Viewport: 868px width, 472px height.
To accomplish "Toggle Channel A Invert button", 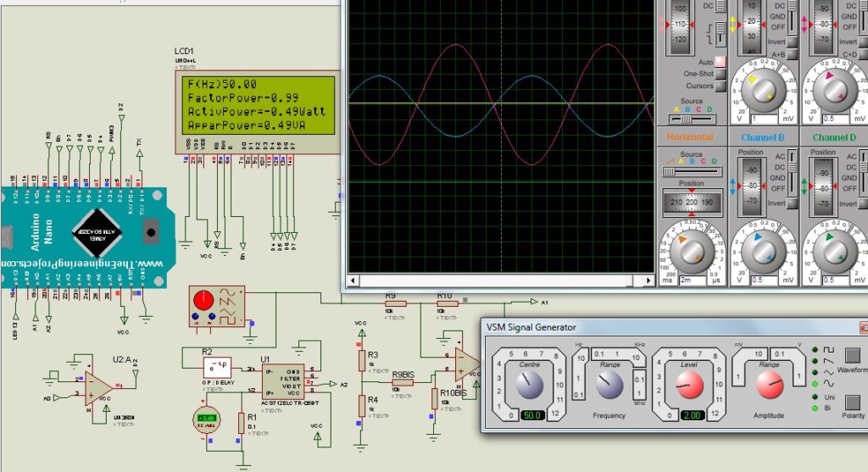I will click(792, 42).
